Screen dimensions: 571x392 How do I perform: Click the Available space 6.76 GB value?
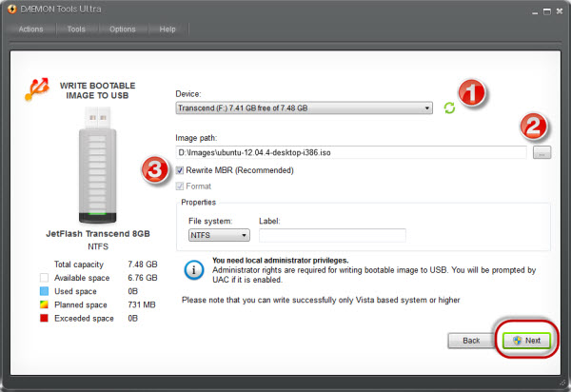point(143,278)
